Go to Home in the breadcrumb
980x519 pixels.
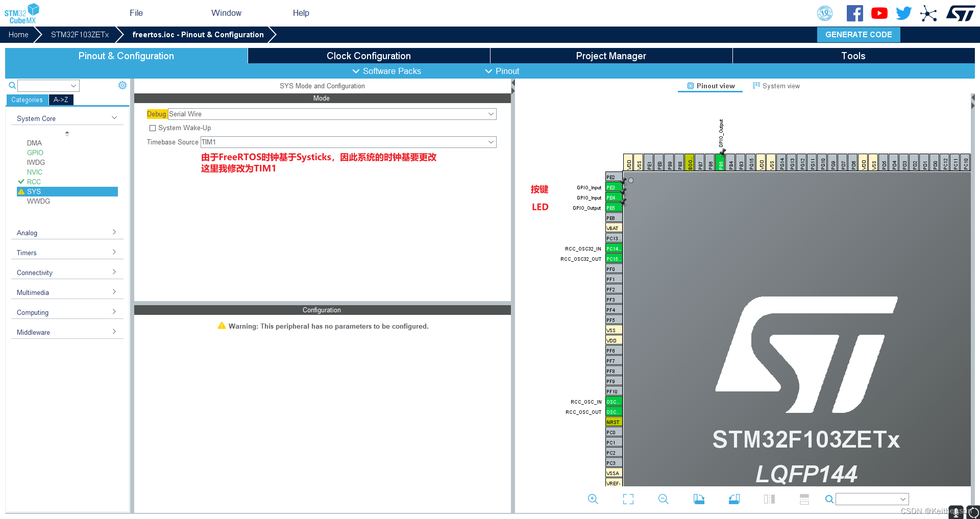[18, 35]
